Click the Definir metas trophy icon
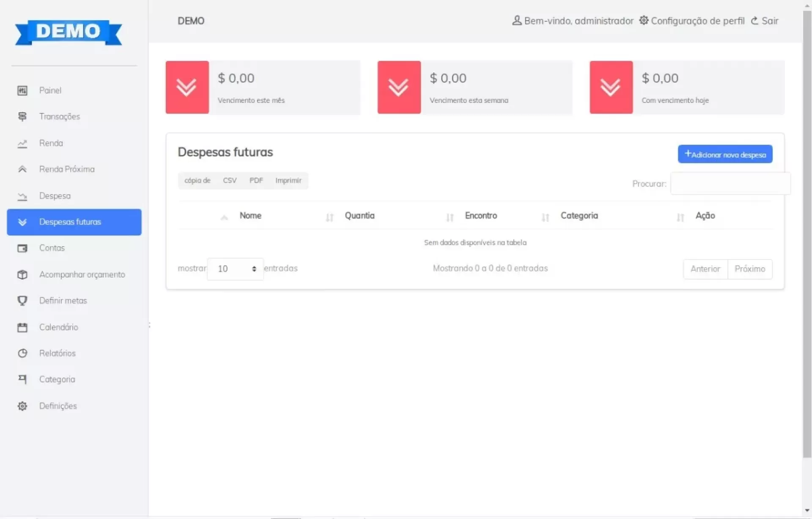The image size is (812, 519). pos(22,301)
